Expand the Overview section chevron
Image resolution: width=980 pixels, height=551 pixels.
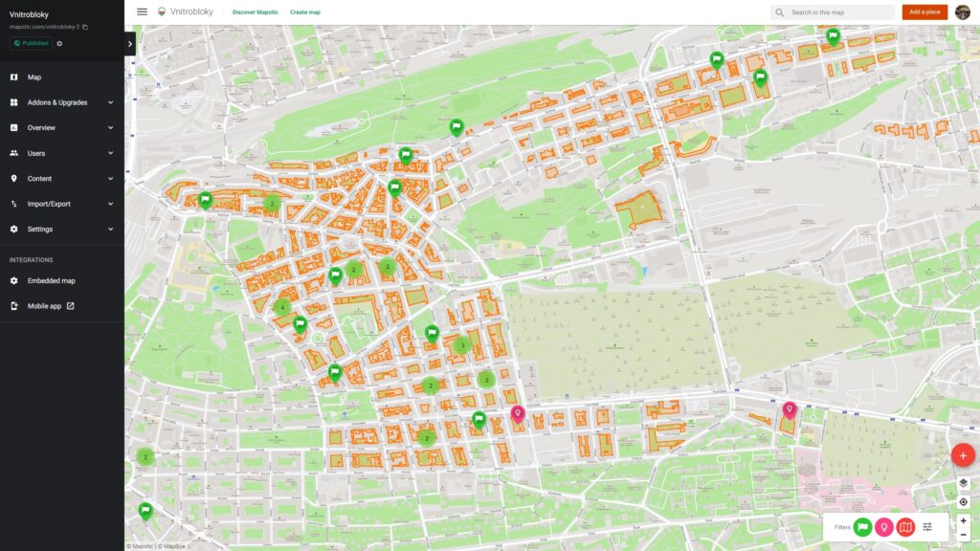pyautogui.click(x=111, y=127)
